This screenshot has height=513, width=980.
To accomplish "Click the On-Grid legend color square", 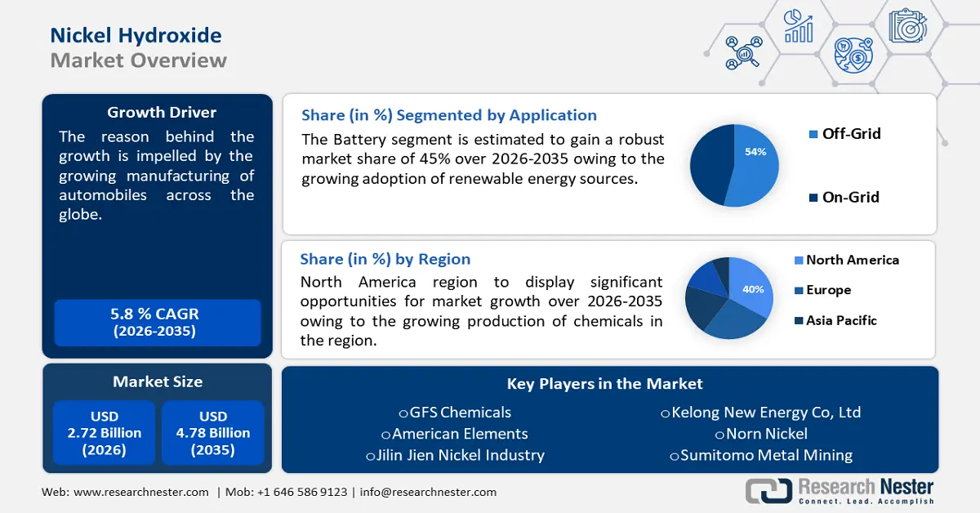I will pyautogui.click(x=813, y=198).
